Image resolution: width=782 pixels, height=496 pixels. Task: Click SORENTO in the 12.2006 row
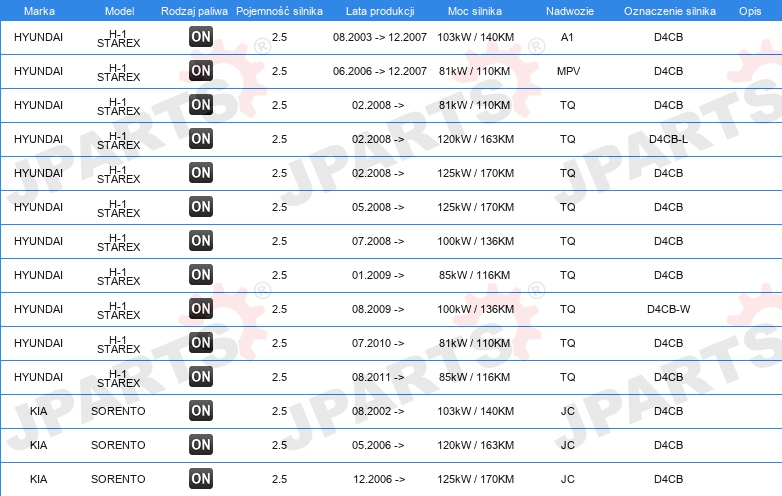118,479
